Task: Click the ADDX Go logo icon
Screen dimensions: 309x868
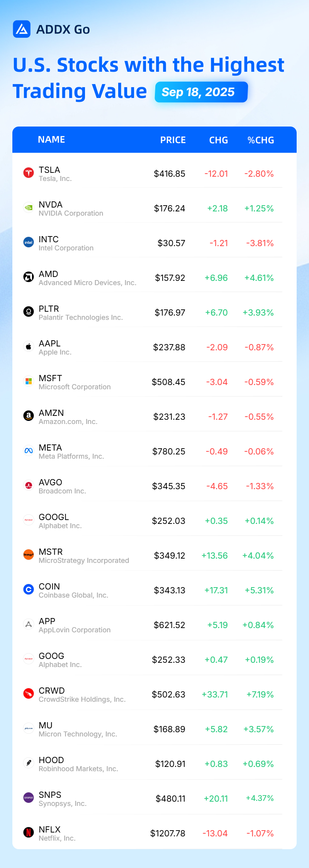Action: (22, 29)
